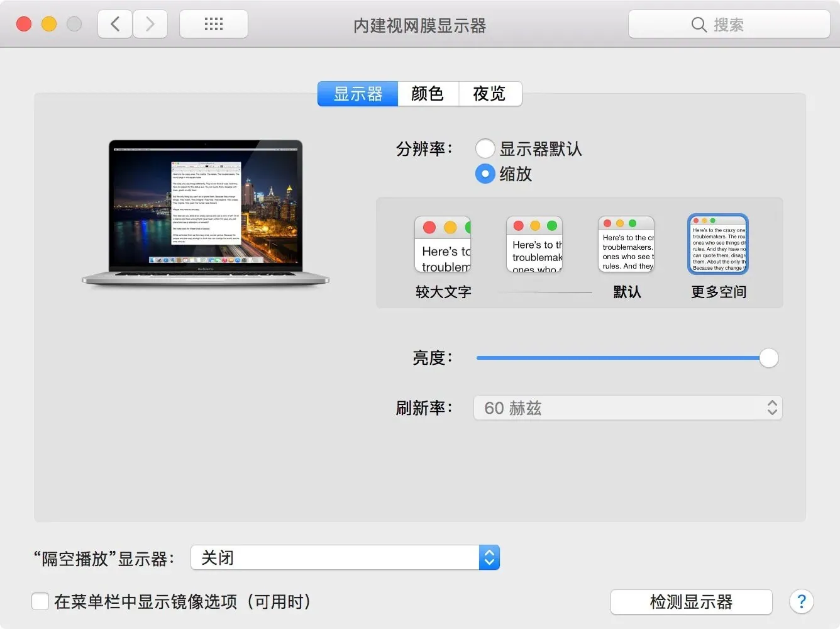Viewport: 840px width, 629px height.
Task: Click the MacBook display preview image
Action: point(204,212)
